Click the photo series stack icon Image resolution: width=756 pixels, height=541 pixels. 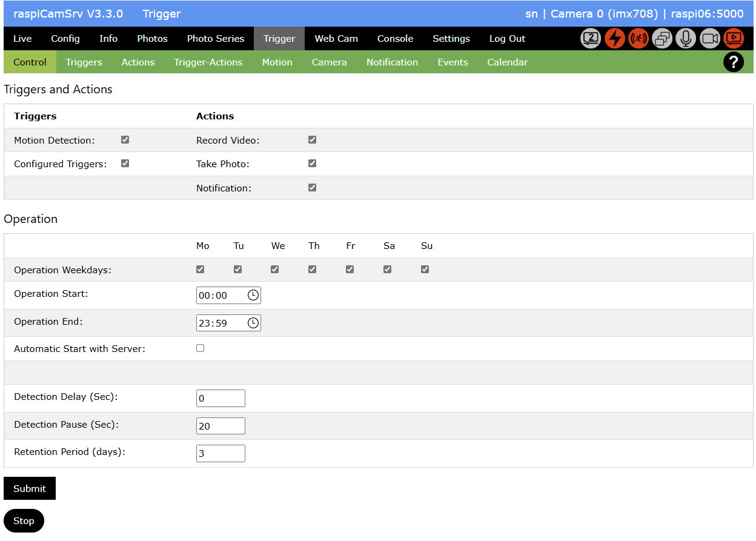pos(661,38)
